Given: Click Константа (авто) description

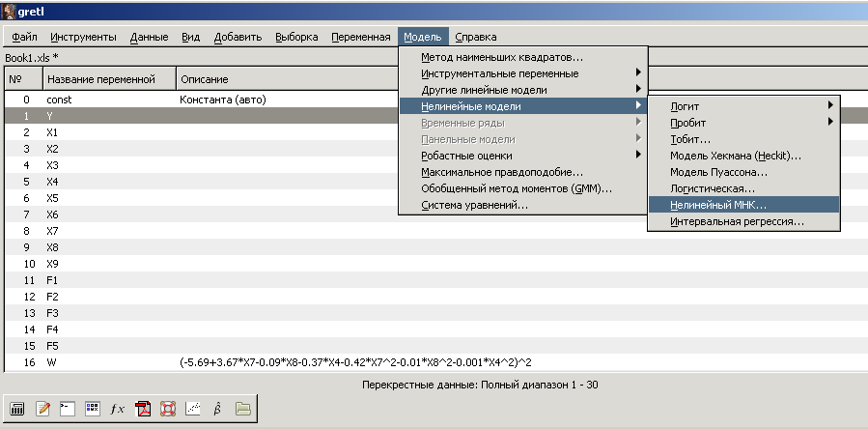Looking at the screenshot, I should (223, 100).
